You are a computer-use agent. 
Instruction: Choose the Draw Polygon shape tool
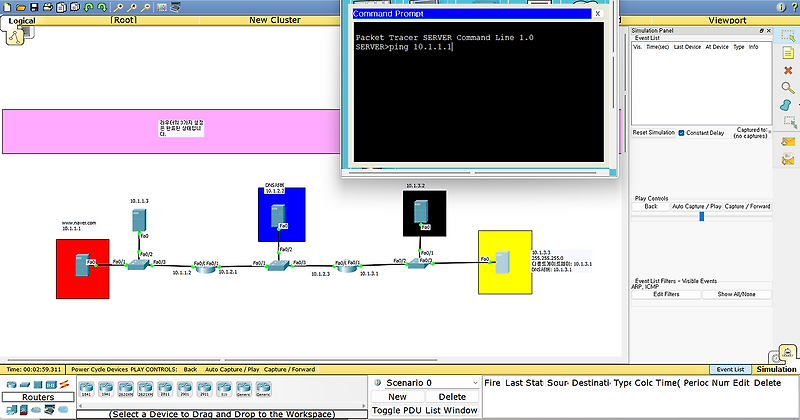[x=786, y=105]
